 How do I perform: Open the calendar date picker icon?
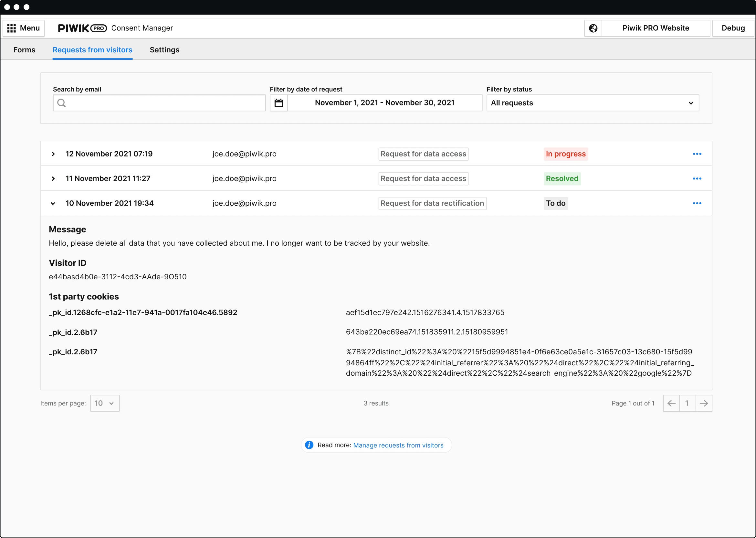[x=279, y=103]
